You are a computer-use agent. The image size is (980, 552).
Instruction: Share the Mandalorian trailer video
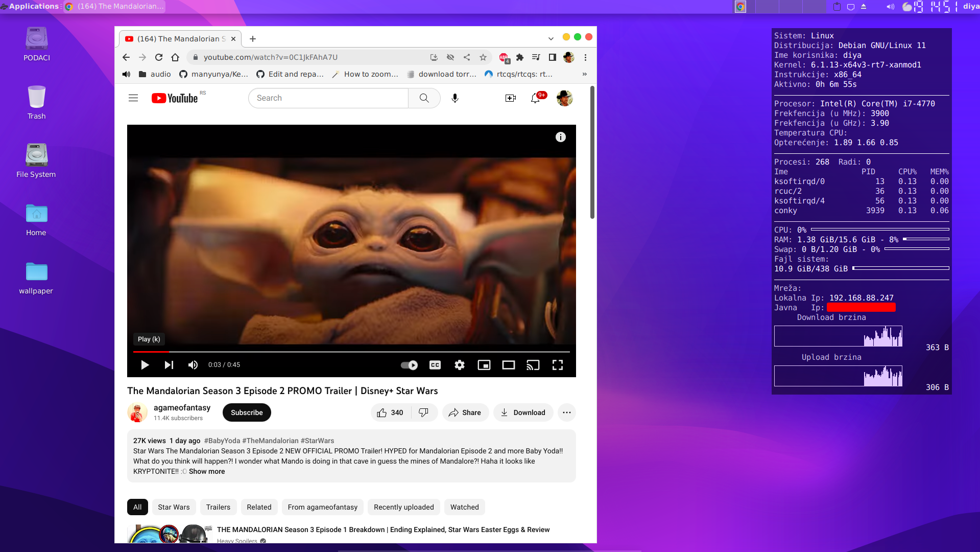pyautogui.click(x=465, y=412)
